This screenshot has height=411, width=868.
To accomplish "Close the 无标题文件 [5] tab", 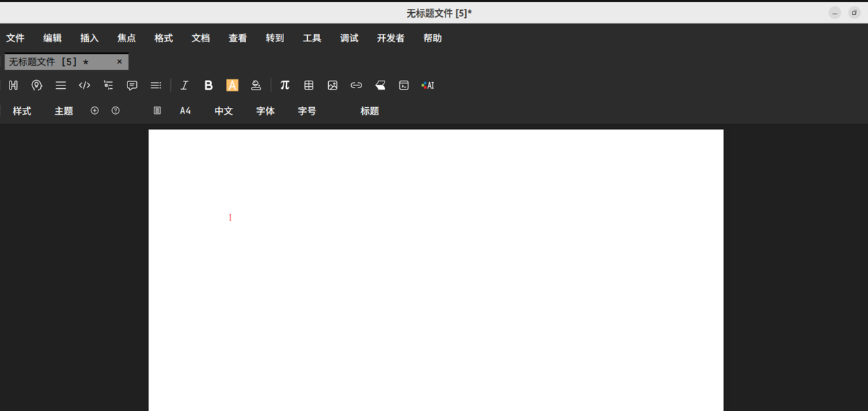I will (x=119, y=62).
